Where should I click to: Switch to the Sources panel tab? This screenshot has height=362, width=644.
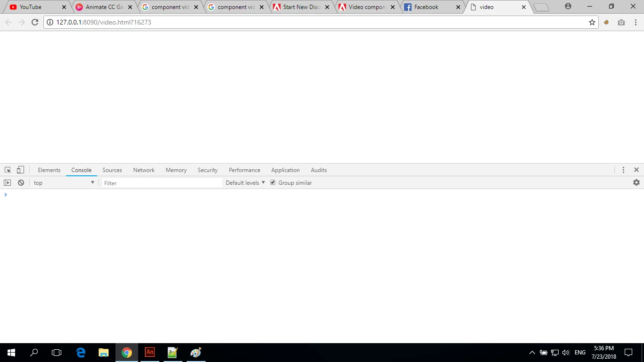112,170
